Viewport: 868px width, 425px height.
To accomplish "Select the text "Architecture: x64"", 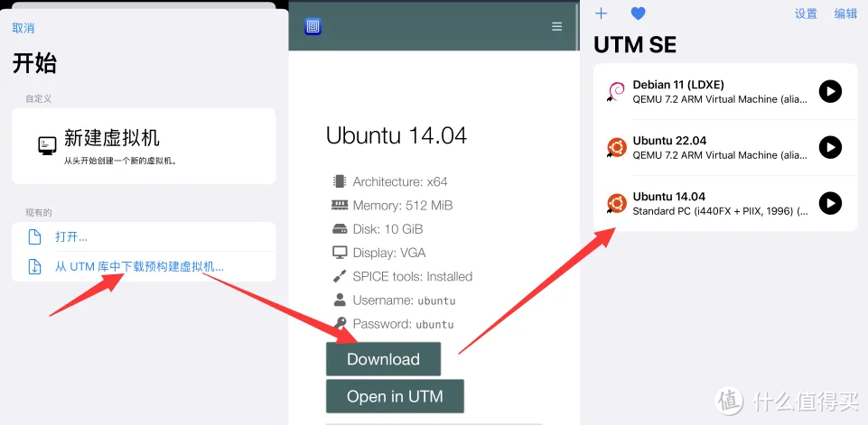I will click(400, 181).
